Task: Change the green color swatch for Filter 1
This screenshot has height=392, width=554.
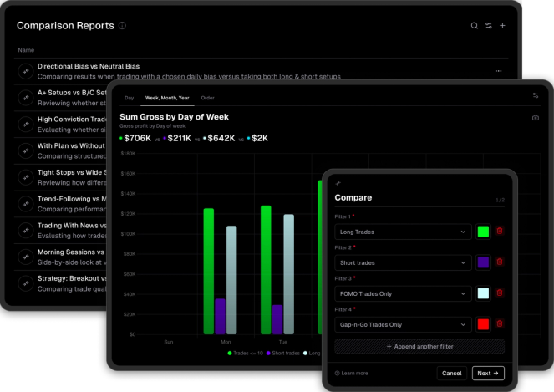Action: tap(483, 232)
